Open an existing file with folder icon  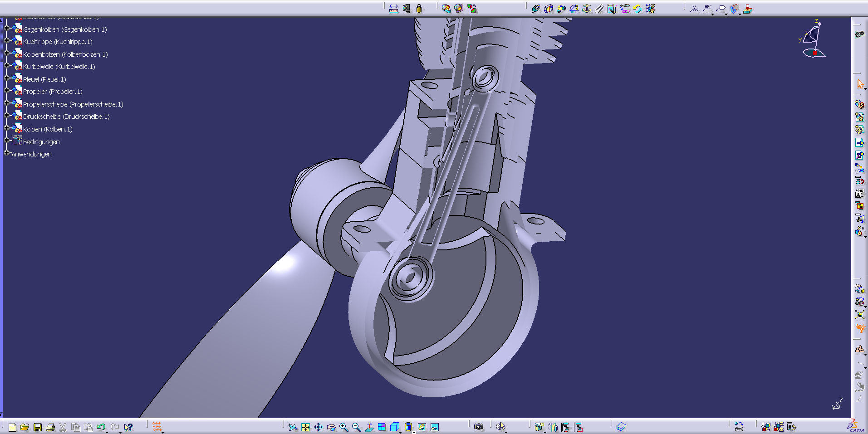[x=25, y=427]
